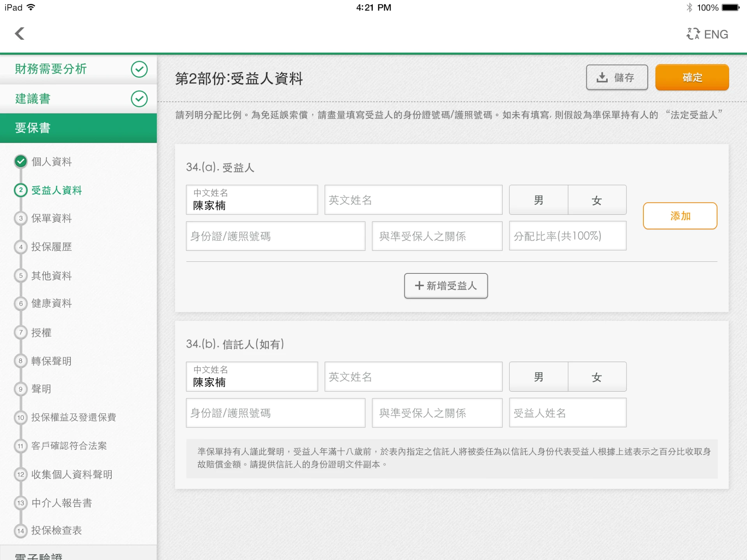Screen dimensions: 747x560
Task: Click the battery indicator icon
Action: click(x=730, y=7)
